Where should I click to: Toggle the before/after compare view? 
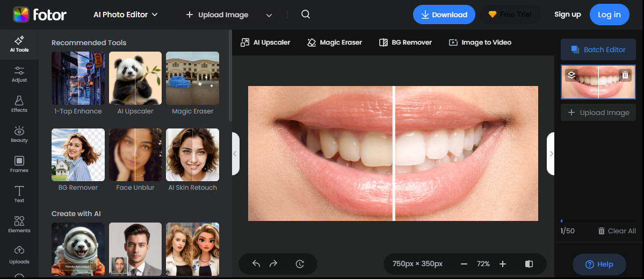coord(529,264)
